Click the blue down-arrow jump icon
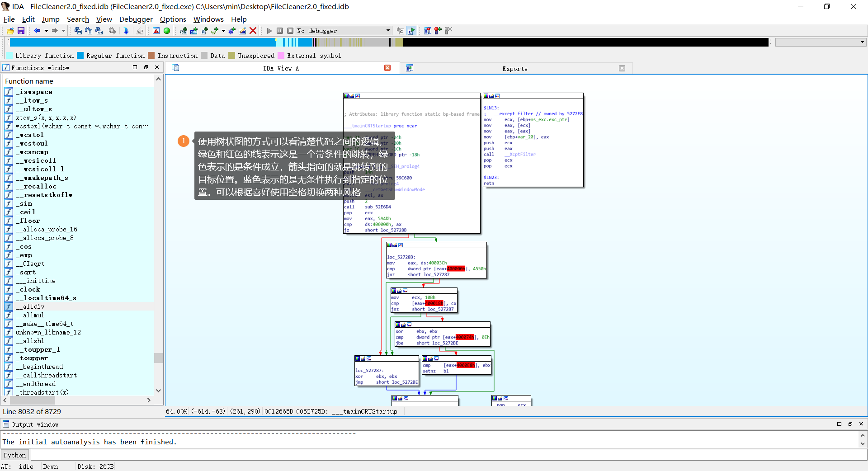Image resolution: width=868 pixels, height=471 pixels. click(126, 31)
